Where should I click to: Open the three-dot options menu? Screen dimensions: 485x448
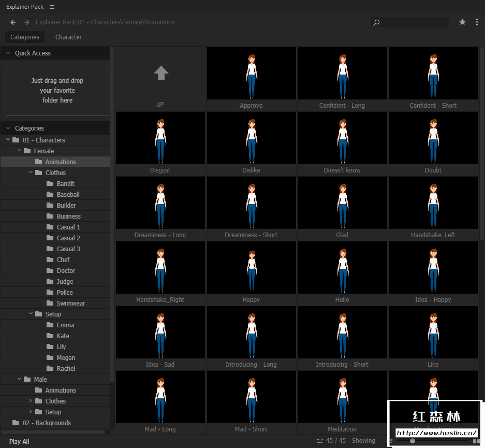(x=477, y=22)
